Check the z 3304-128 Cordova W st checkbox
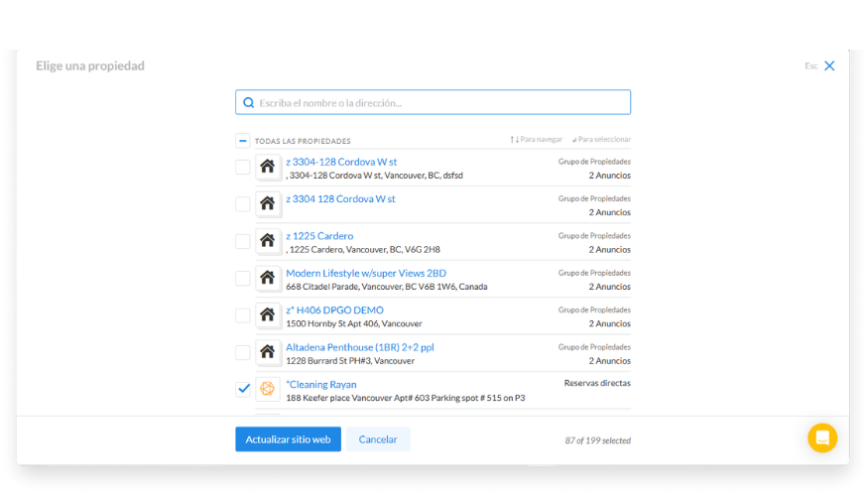Image resolution: width=868 pixels, height=496 pixels. (242, 167)
